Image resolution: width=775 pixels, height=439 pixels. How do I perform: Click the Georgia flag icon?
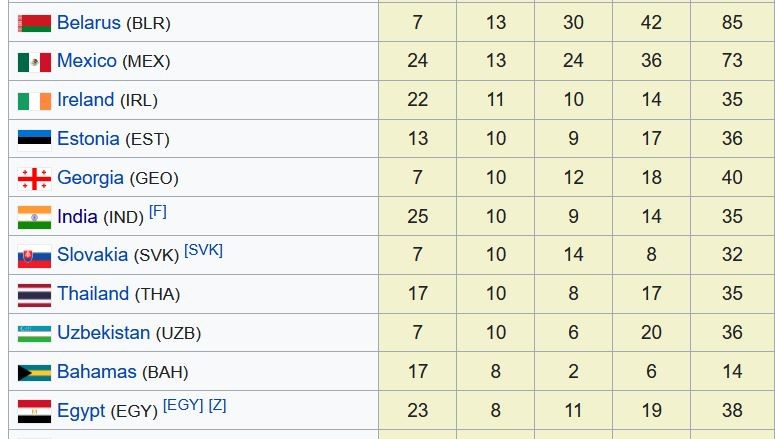coord(34,178)
